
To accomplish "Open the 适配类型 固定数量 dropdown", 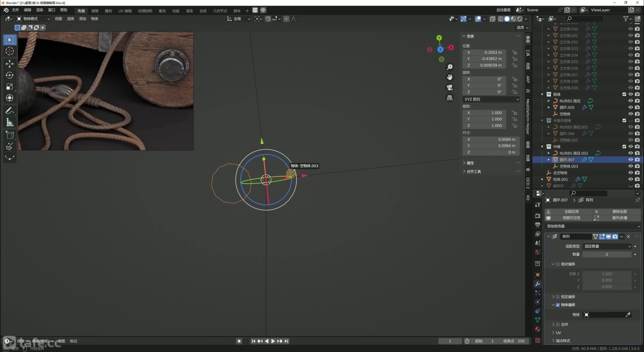I will click(607, 246).
